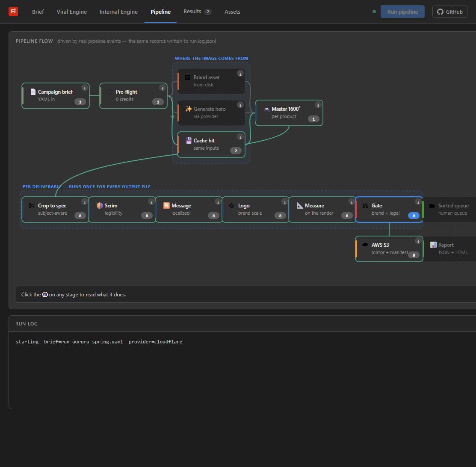Open info for Message stage
The width and height of the screenshot is (476, 467).
click(x=218, y=202)
